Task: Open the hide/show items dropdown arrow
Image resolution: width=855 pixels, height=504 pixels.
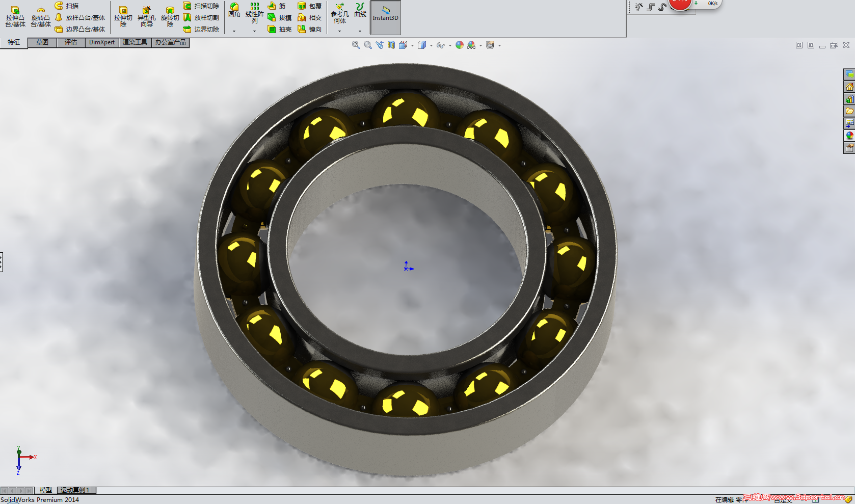Action: pyautogui.click(x=450, y=45)
